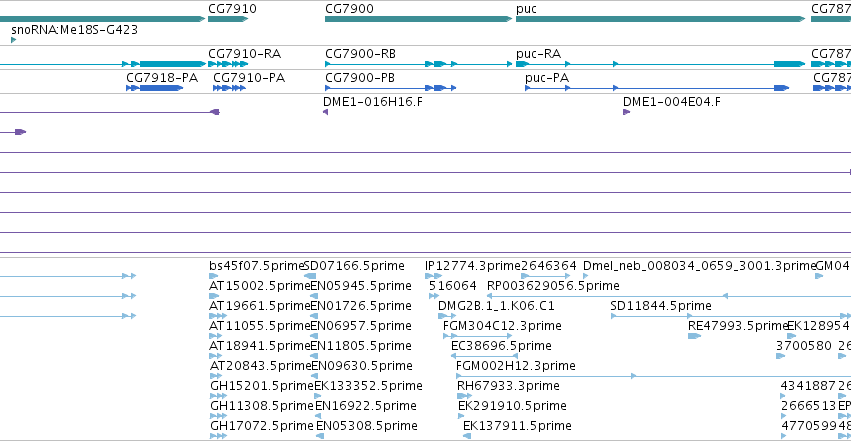Select the FGM002H12.3prime EST line
Image resolution: width=851 pixels, height=441 pixels.
[653, 376]
